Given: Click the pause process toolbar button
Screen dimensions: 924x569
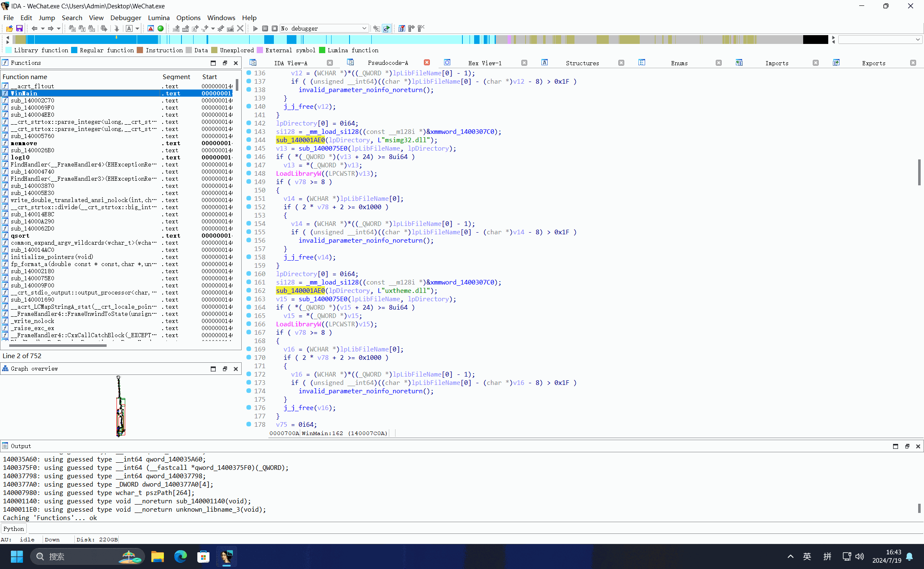Looking at the screenshot, I should (x=265, y=28).
